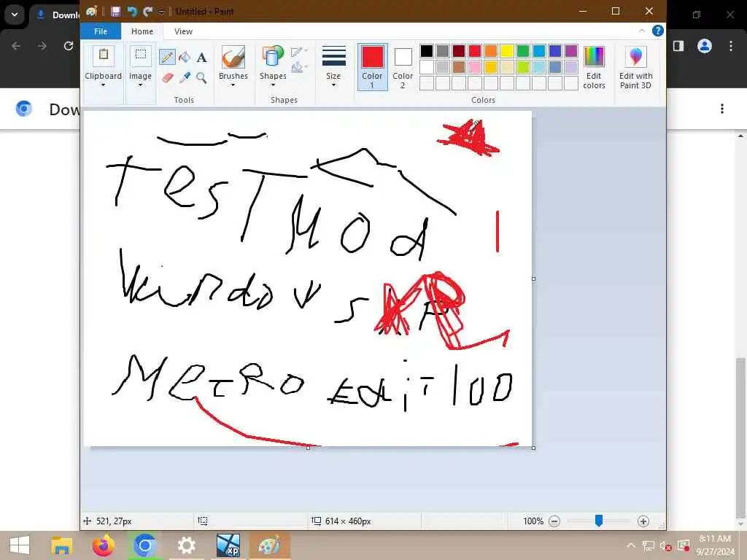Image resolution: width=747 pixels, height=560 pixels.
Task: Open Settings gear in taskbar
Action: click(x=186, y=545)
